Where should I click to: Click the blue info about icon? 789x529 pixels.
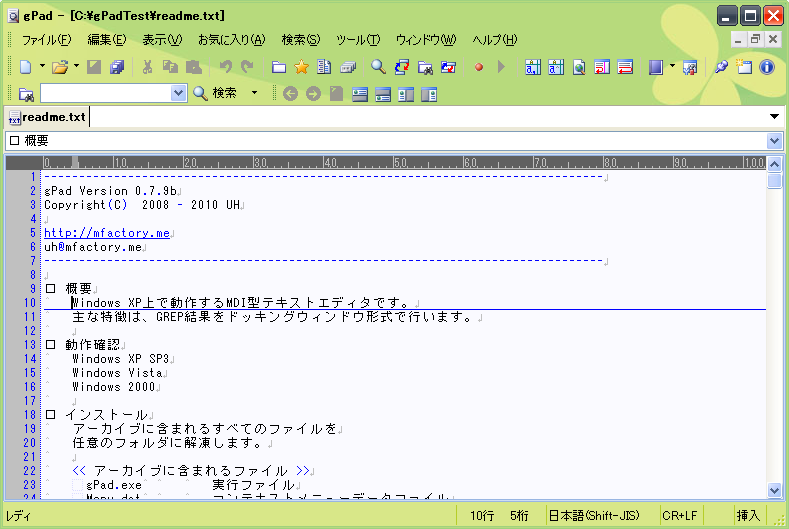tap(767, 67)
